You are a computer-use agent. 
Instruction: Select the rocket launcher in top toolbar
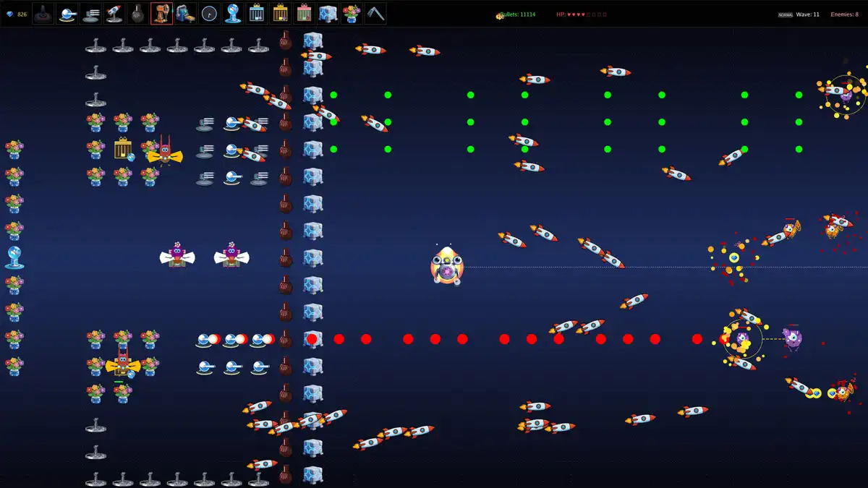coord(114,13)
